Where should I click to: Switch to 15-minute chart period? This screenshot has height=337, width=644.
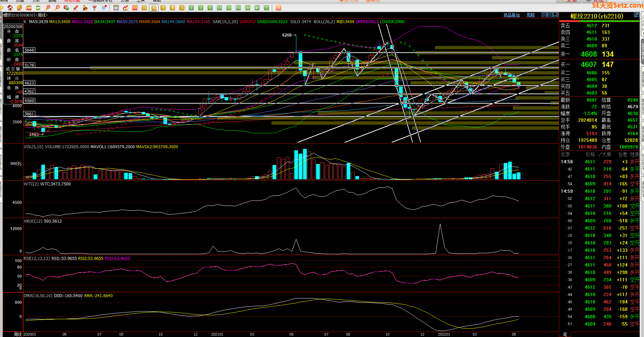(x=219, y=8)
